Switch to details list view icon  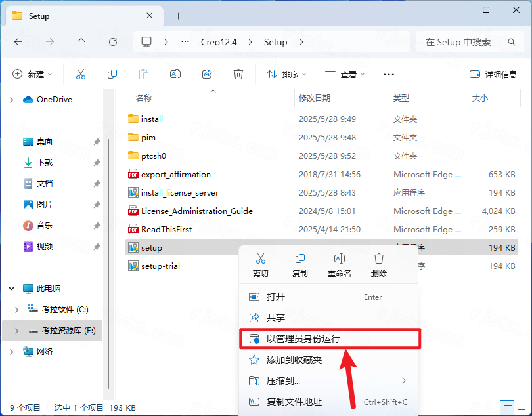(507, 407)
